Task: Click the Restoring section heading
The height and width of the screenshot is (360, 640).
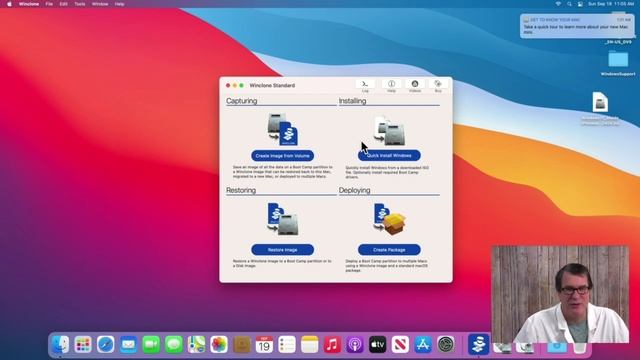Action: [x=241, y=190]
